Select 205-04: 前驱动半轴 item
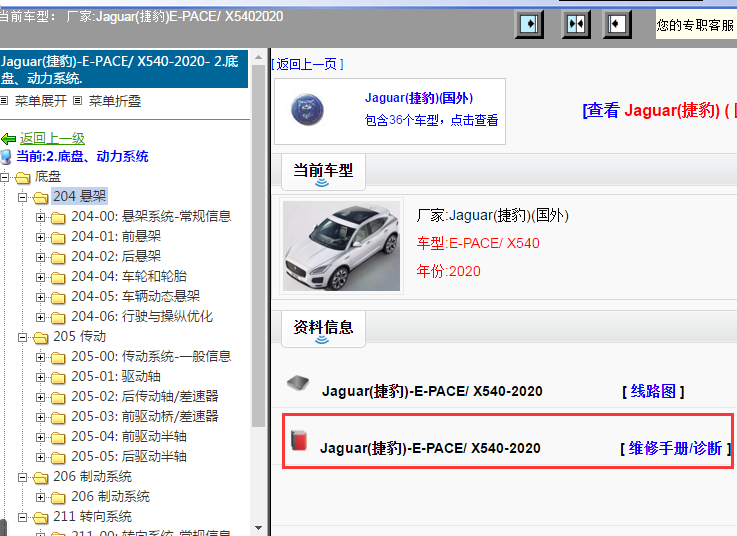Screen dimensions: 737x536 129,436
